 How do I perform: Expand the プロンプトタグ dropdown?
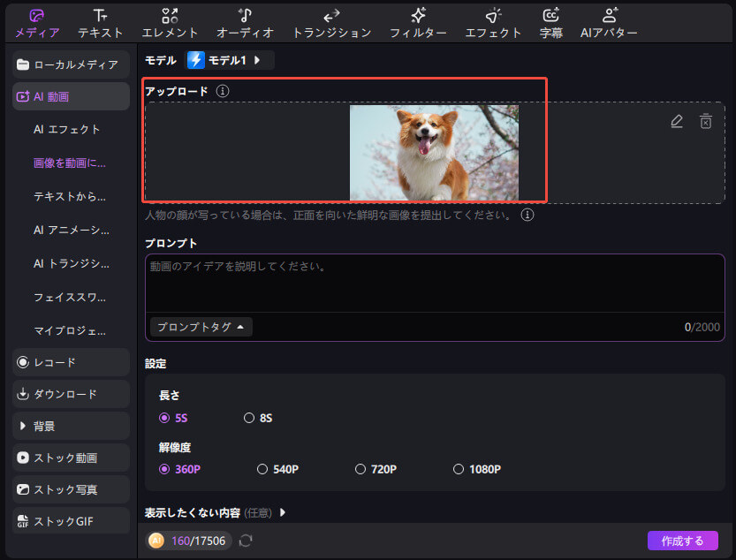click(201, 327)
